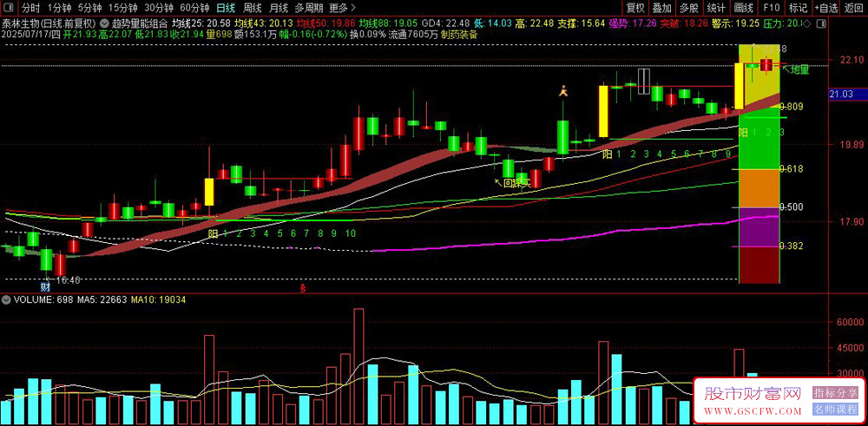Click the 10 day-count label under candles

(x=350, y=233)
